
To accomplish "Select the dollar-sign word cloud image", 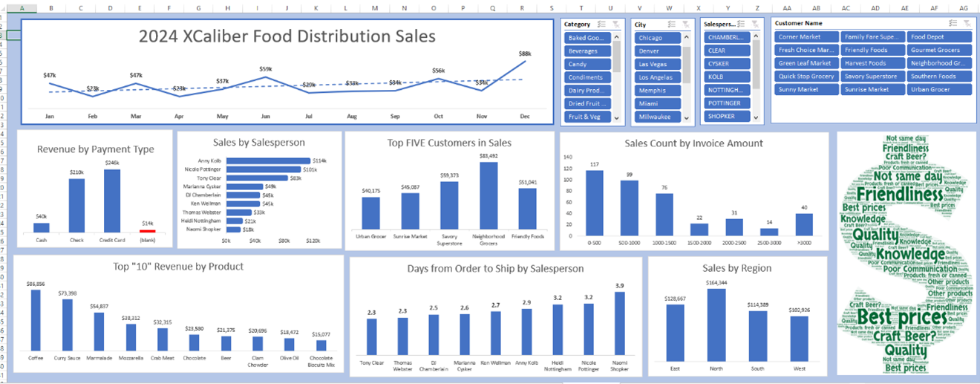I will (x=906, y=253).
